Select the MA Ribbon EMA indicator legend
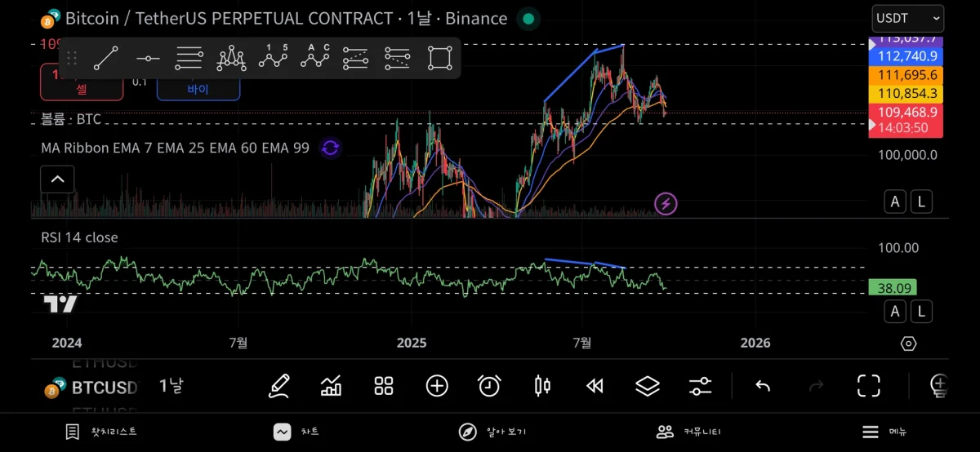 [x=176, y=148]
